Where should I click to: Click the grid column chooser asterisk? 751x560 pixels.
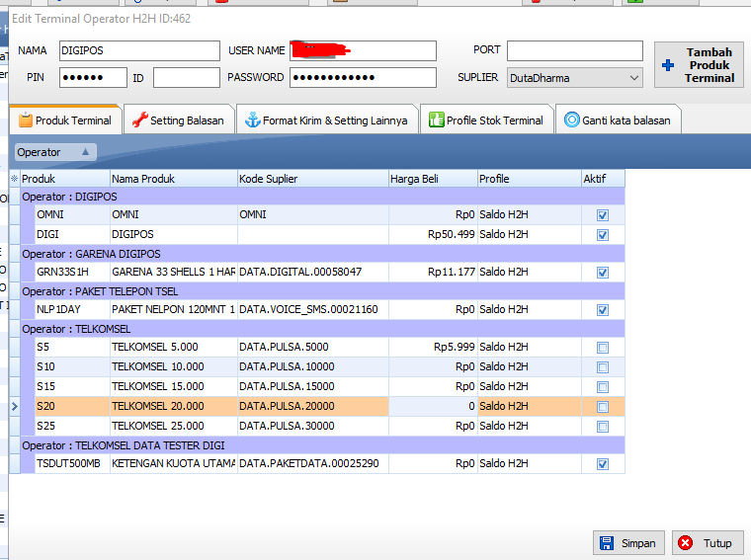14,179
